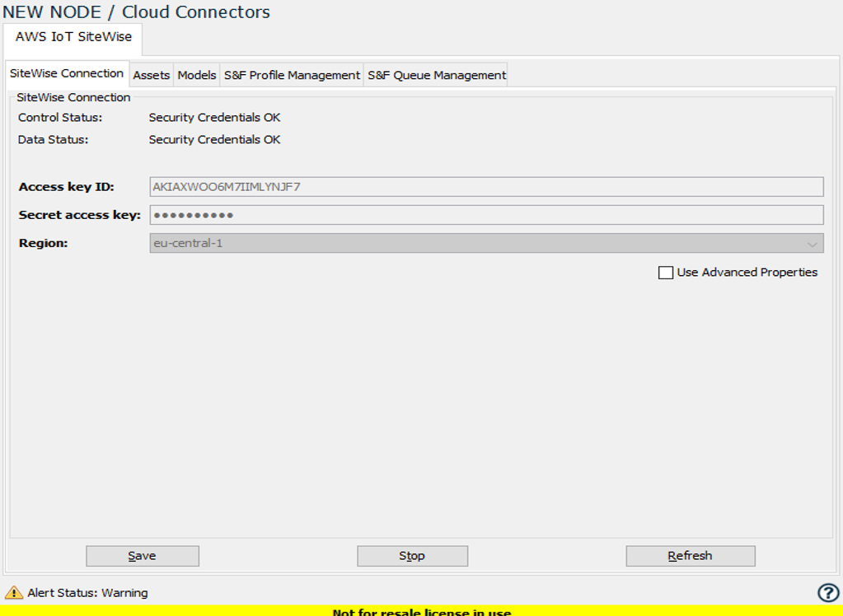Switch to the Assets tab
Image resolution: width=843 pixels, height=616 pixels.
coord(151,74)
